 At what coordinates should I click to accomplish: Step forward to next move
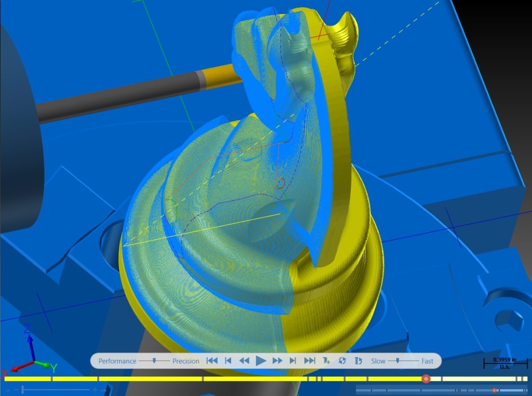click(293, 361)
